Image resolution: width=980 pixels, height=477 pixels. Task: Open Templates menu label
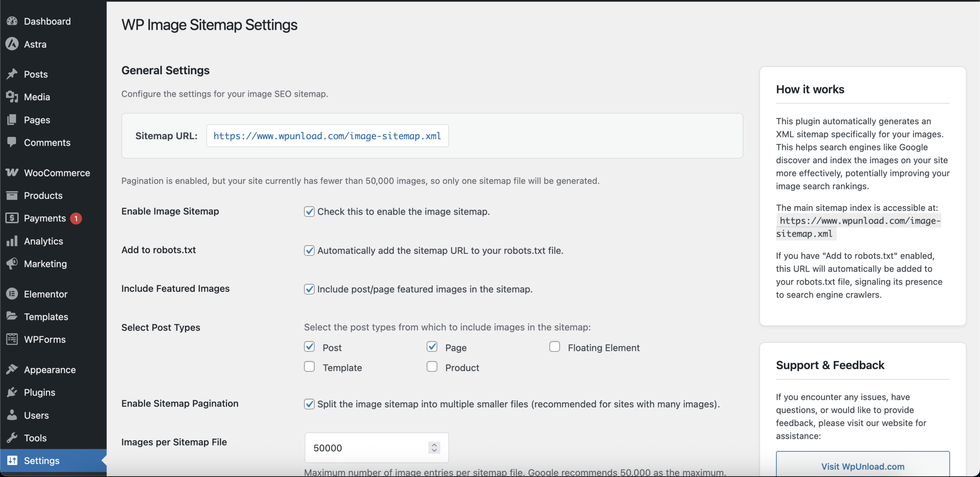tap(46, 317)
